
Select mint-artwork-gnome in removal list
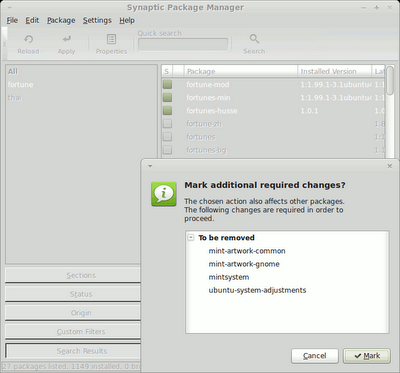[x=244, y=264]
